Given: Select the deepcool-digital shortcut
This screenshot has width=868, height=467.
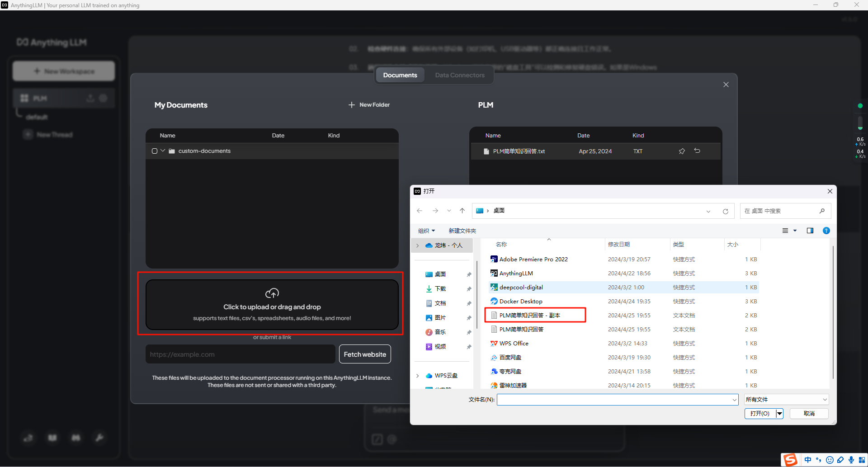Looking at the screenshot, I should coord(623,288).
